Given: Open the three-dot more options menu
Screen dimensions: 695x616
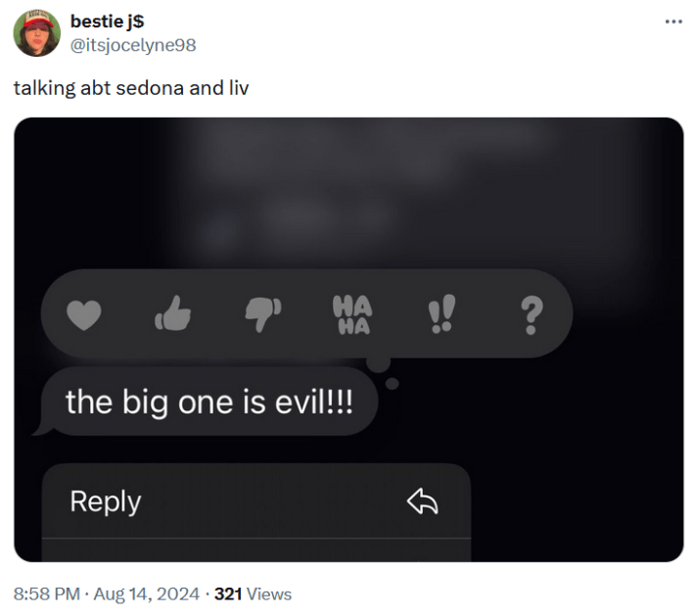Looking at the screenshot, I should coord(672,21).
